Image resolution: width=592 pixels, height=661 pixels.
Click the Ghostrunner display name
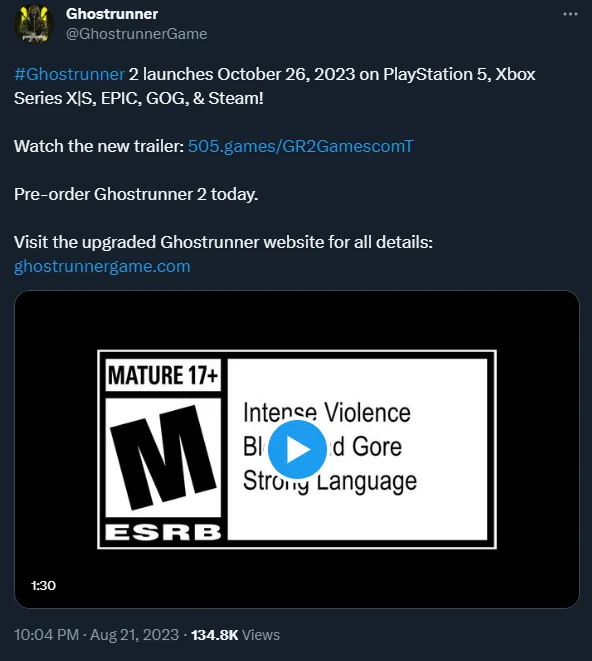click(x=112, y=14)
